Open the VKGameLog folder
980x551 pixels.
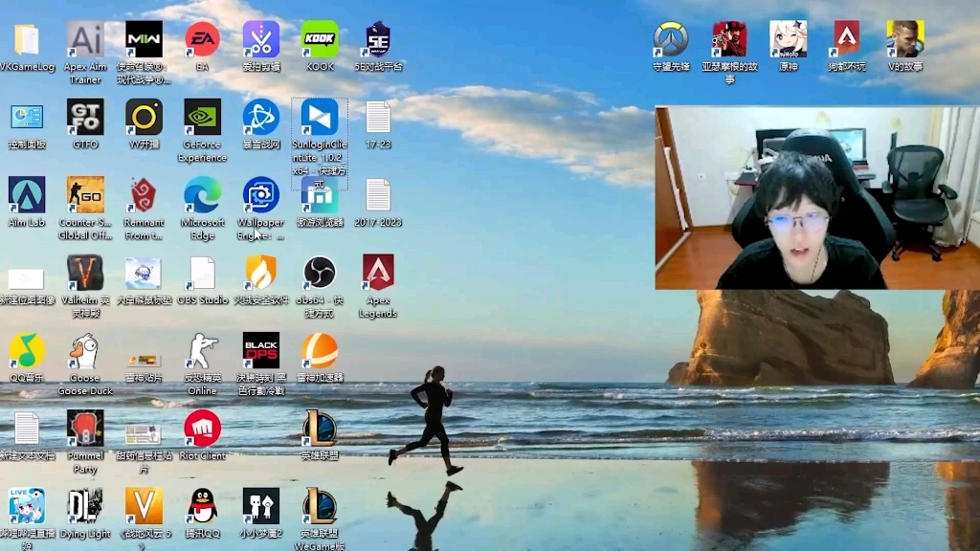26,40
